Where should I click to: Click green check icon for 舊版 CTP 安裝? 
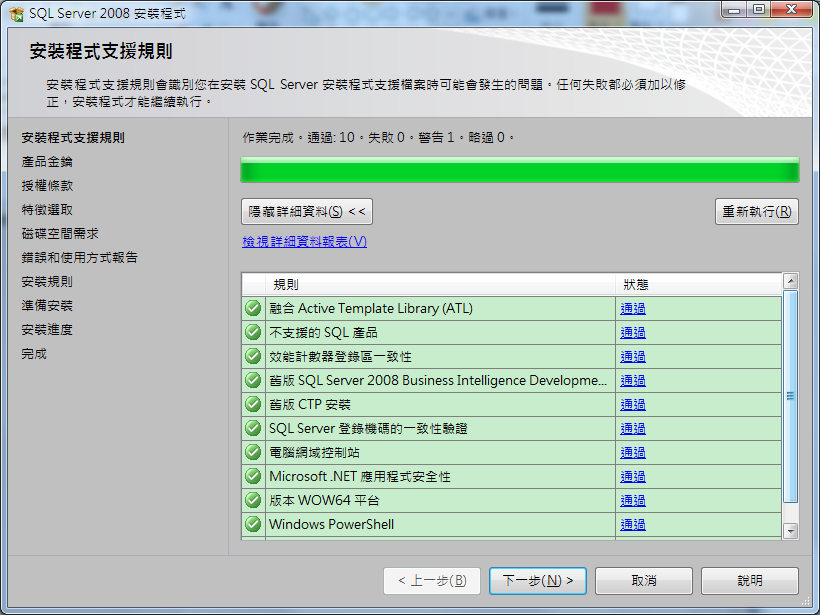(x=253, y=404)
